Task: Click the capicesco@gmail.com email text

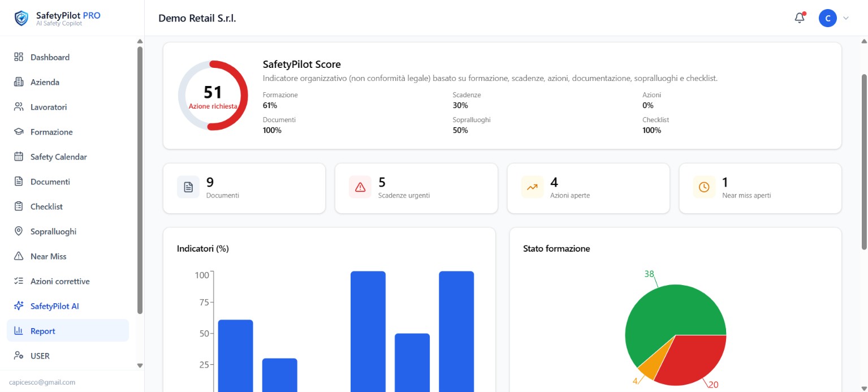Action: (42, 382)
